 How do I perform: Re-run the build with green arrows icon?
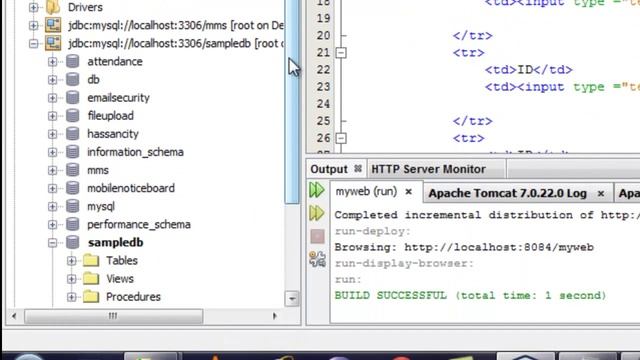[317, 190]
